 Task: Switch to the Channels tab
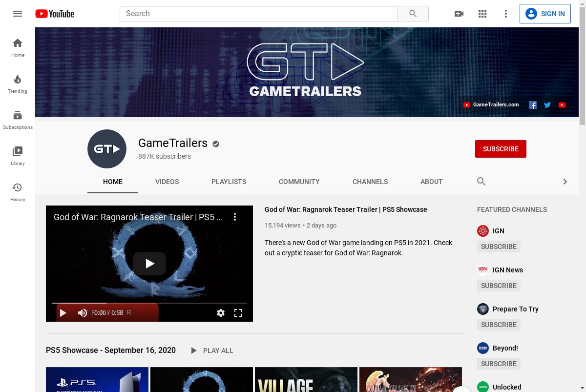(x=370, y=182)
